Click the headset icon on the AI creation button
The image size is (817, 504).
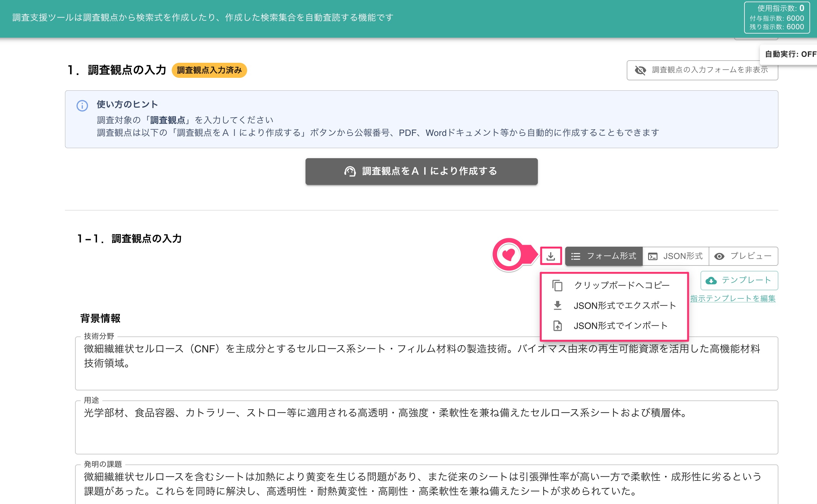[350, 171]
